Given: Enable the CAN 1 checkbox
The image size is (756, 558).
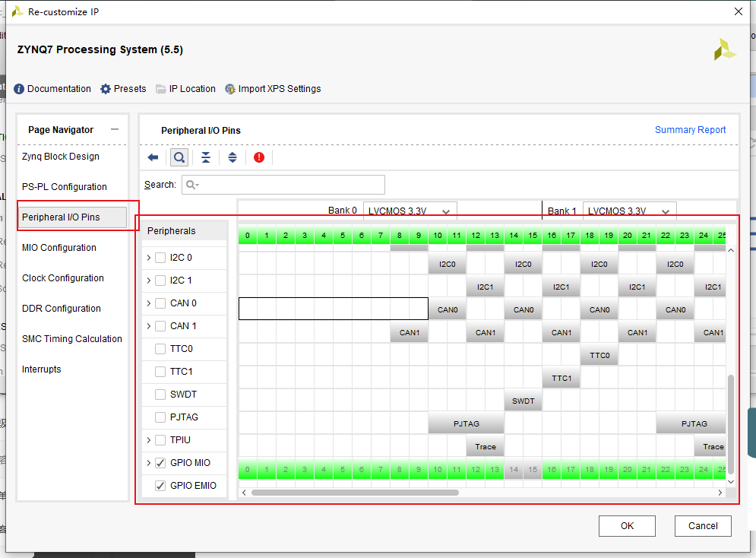Looking at the screenshot, I should coord(160,326).
